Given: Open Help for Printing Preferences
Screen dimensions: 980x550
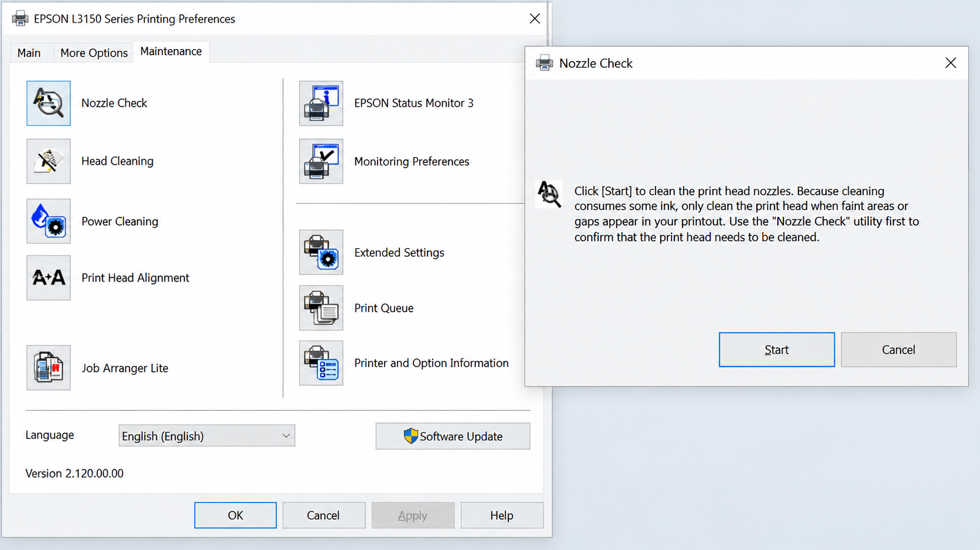Looking at the screenshot, I should point(502,515).
